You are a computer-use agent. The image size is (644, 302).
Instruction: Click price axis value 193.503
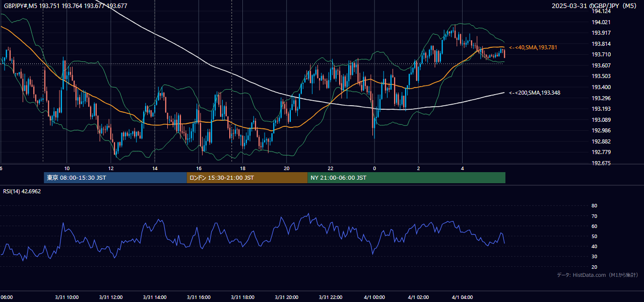pyautogui.click(x=602, y=76)
